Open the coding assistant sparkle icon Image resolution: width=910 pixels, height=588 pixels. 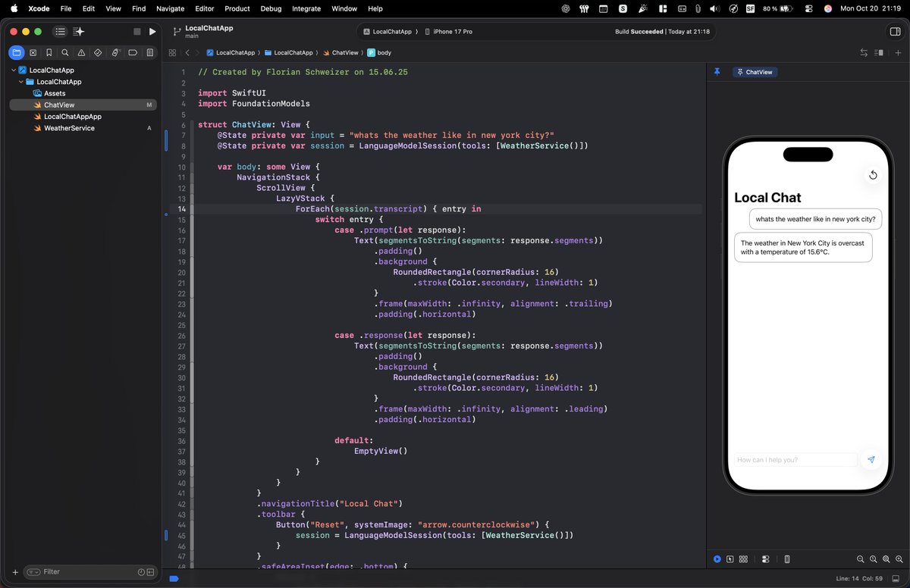tap(79, 32)
